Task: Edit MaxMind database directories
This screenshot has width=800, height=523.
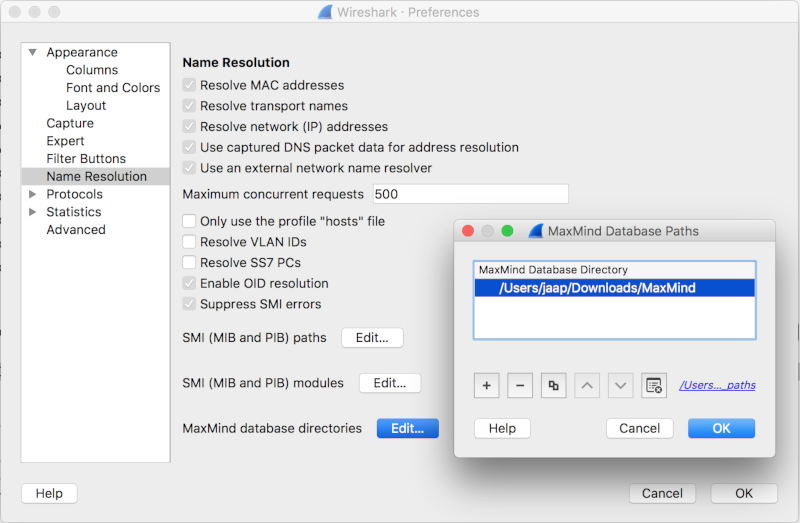Action: [x=408, y=429]
